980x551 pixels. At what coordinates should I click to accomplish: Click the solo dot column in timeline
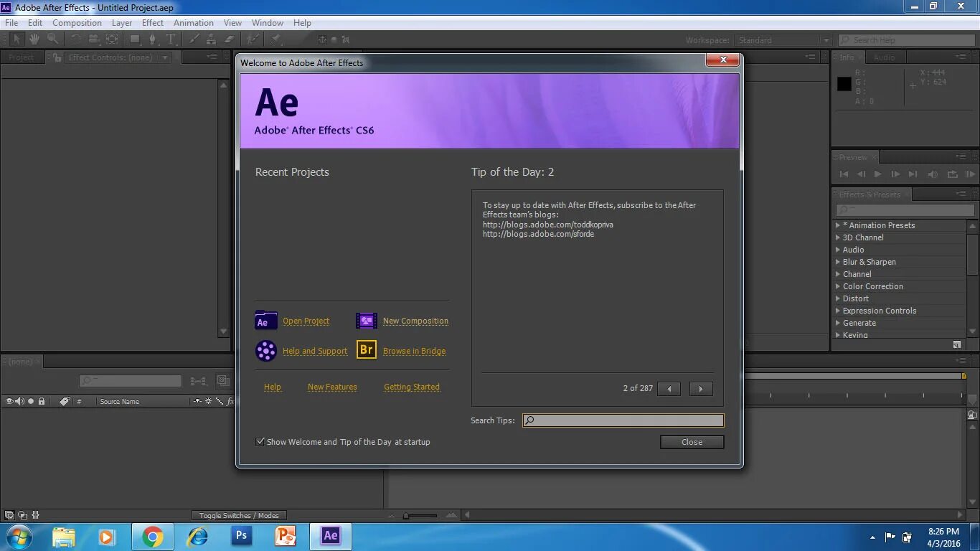tap(31, 401)
